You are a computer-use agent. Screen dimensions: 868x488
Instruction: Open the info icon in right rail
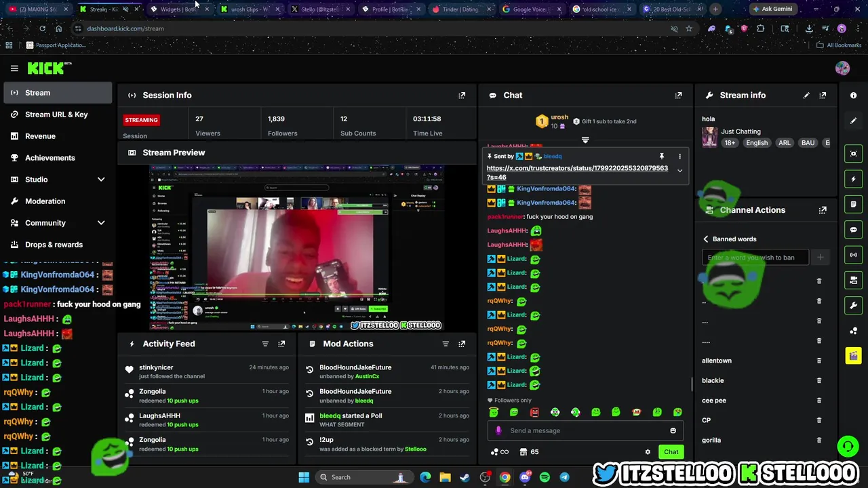(854, 96)
